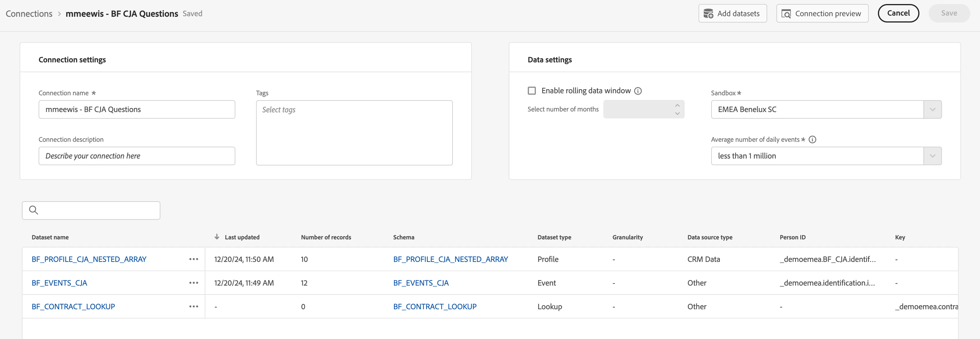Open BF_PROFILE_CJA_NESTED_ARRAY schema link

tap(450, 259)
